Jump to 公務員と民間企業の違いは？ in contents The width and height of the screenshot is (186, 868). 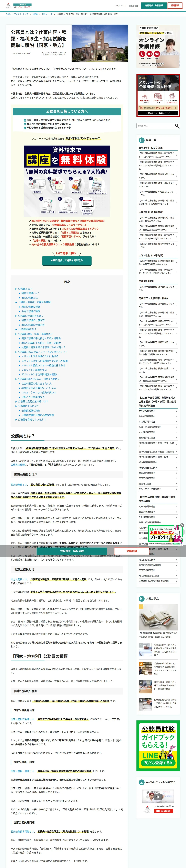[33, 401]
